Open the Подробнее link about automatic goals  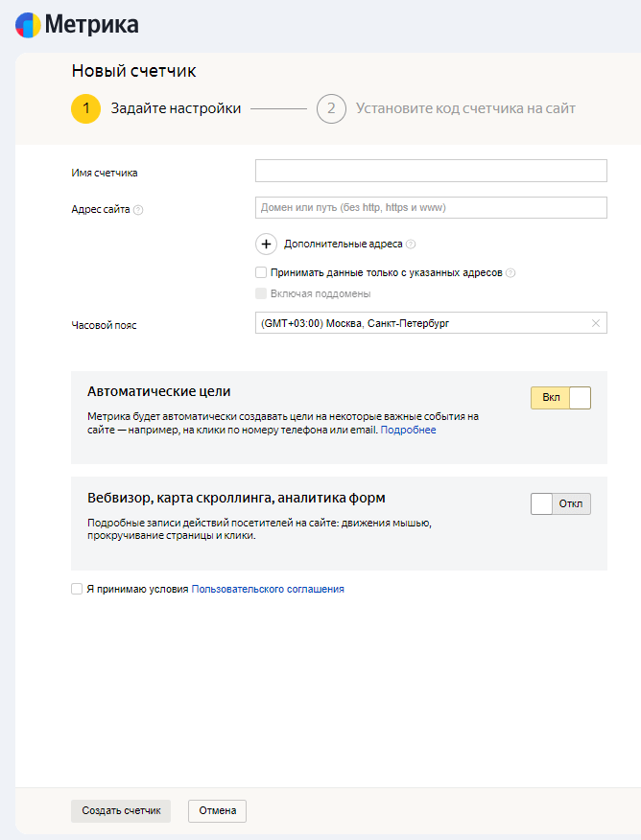(x=408, y=431)
